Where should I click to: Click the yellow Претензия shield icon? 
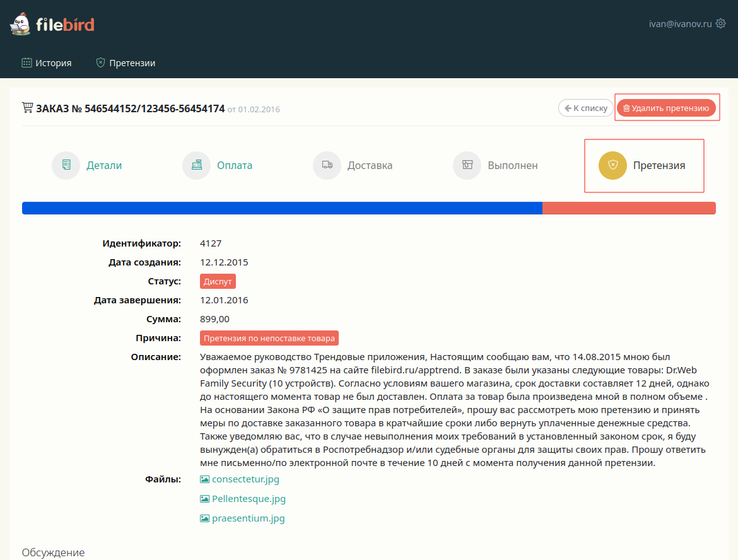pyautogui.click(x=612, y=165)
